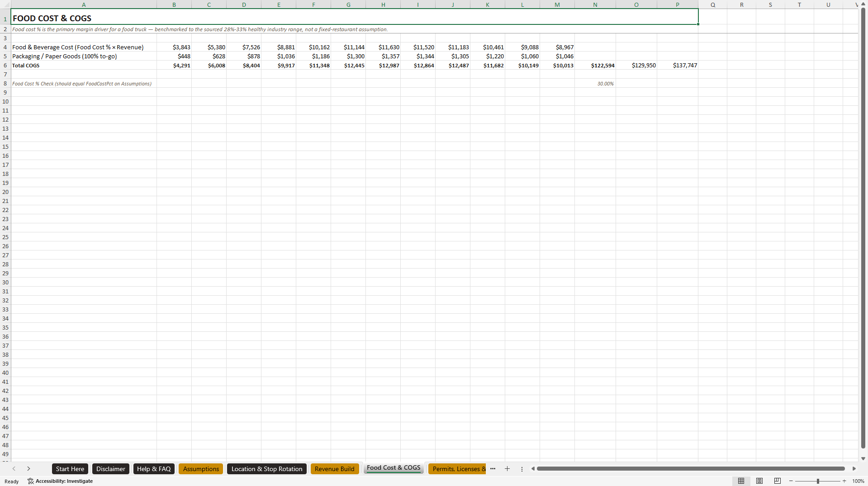Select the $8,967 food cost cell

(557, 47)
